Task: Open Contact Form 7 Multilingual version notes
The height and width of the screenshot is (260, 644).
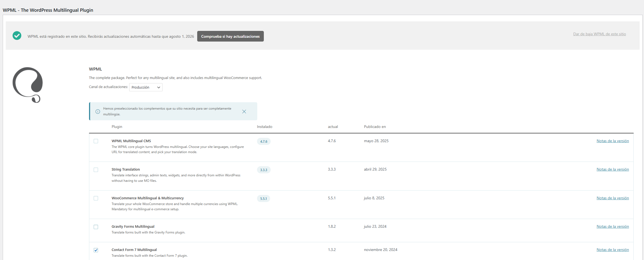Action: (x=613, y=250)
